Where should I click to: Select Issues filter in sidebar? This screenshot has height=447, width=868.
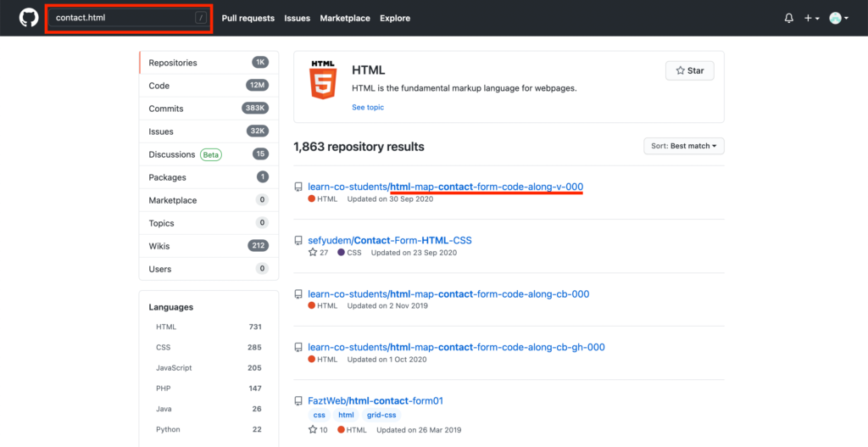pos(209,131)
